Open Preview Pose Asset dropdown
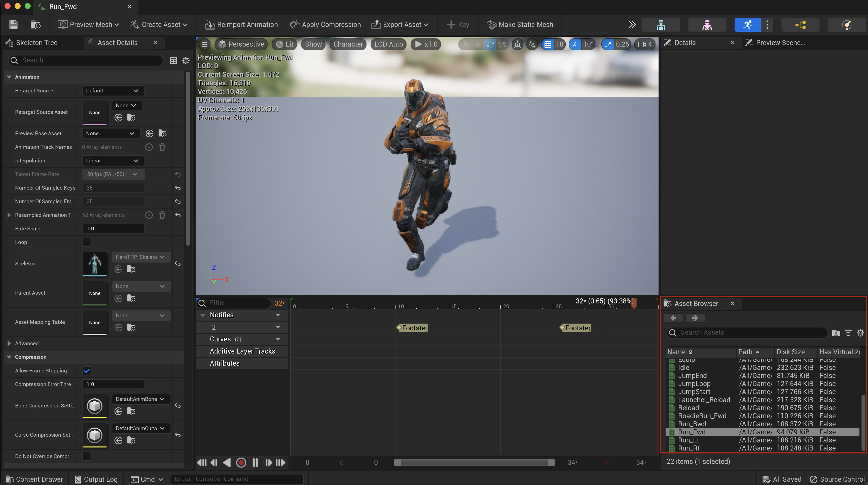 [111, 133]
